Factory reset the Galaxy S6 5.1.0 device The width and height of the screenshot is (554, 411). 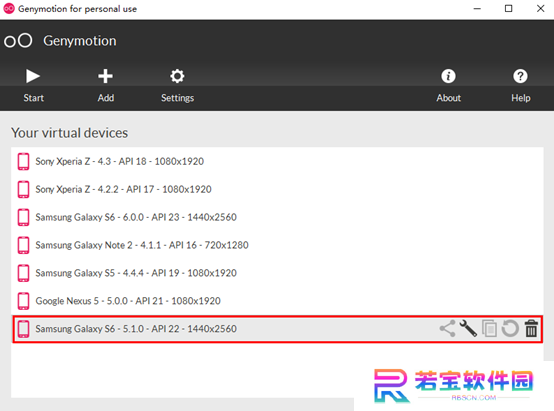coord(510,329)
